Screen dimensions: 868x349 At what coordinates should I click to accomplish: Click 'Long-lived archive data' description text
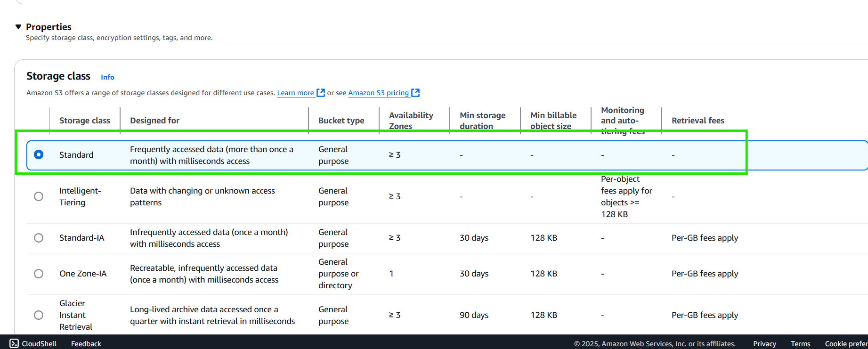[x=212, y=315]
